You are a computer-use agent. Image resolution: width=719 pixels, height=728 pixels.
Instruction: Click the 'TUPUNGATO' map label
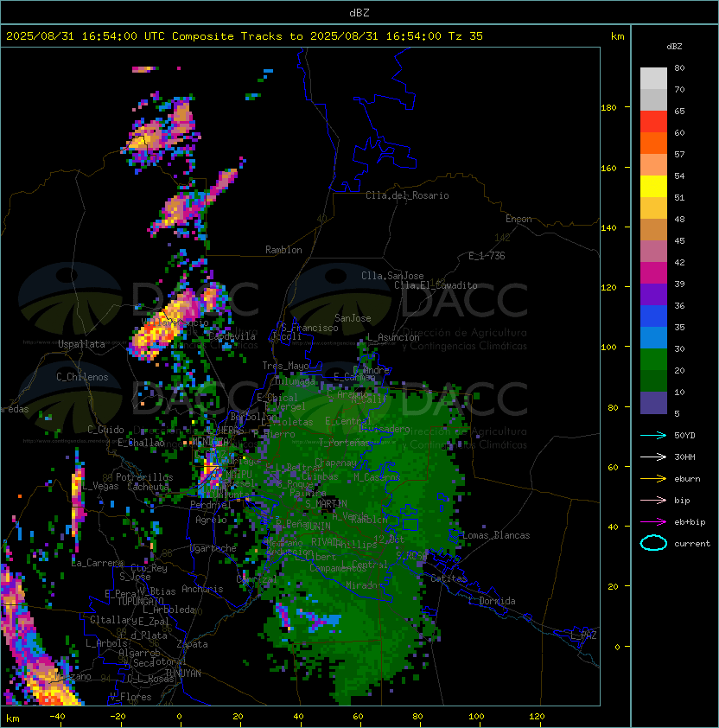(x=140, y=601)
